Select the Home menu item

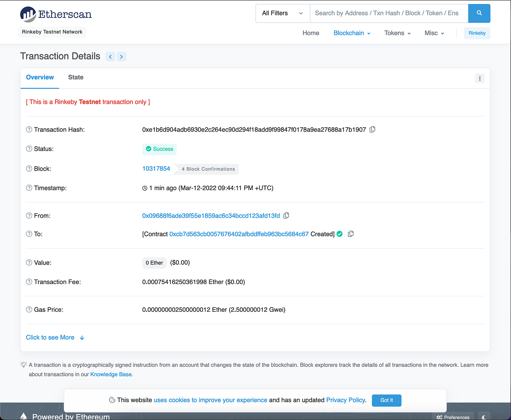pyautogui.click(x=311, y=33)
